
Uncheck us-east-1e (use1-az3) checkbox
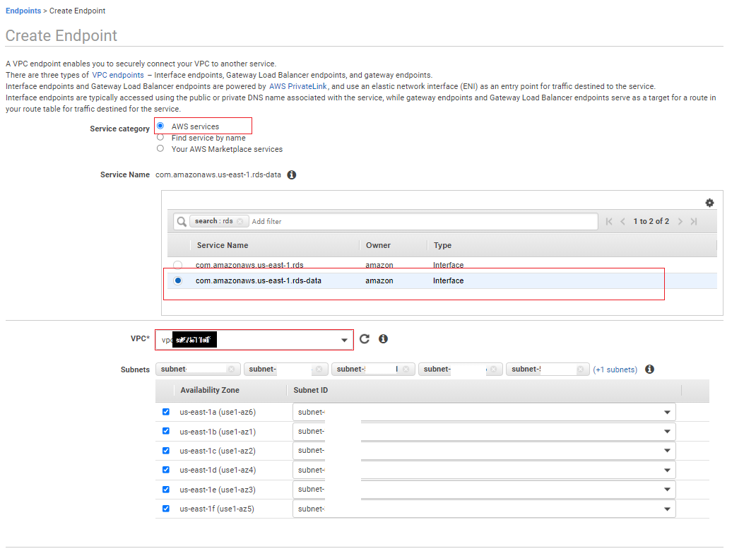pos(166,490)
